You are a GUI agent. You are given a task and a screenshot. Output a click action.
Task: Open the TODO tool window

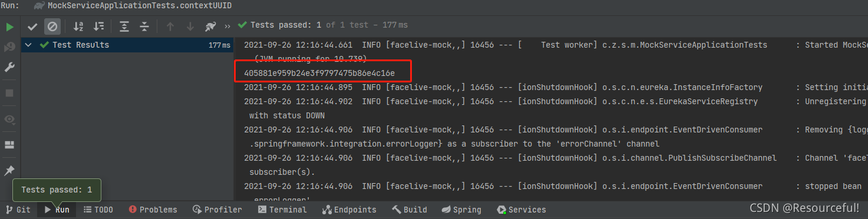[x=98, y=210]
